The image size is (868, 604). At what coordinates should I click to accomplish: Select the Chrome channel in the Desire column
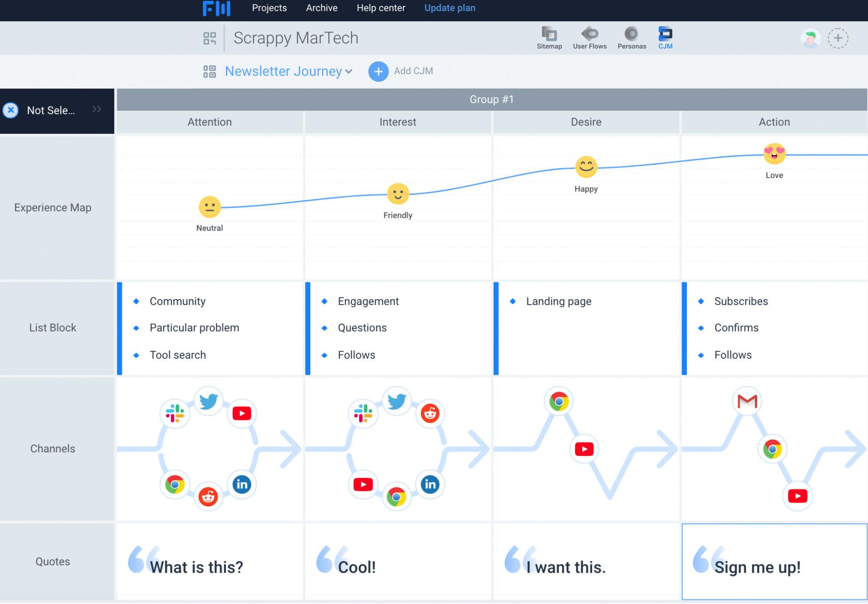[560, 401]
